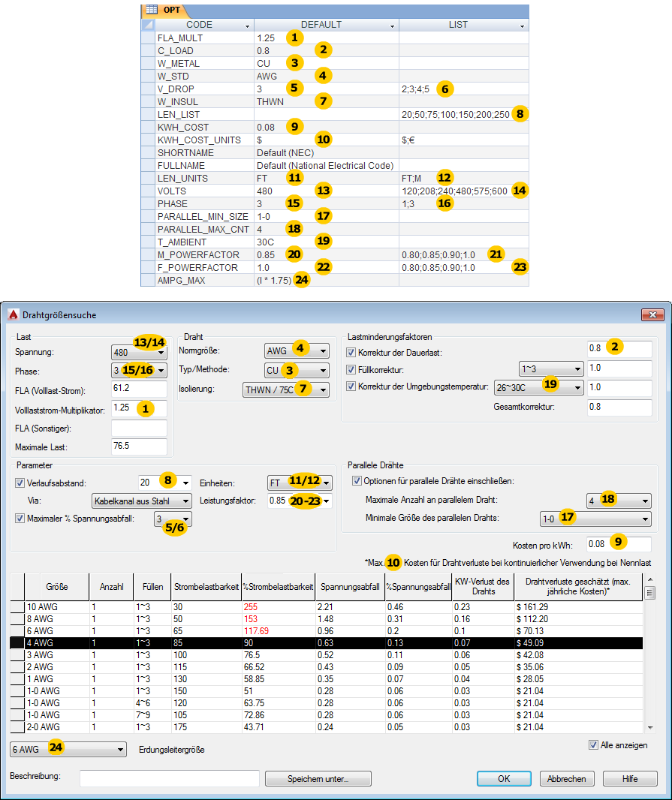The image size is (672, 800).
Task: Click the OK button
Action: click(x=504, y=778)
